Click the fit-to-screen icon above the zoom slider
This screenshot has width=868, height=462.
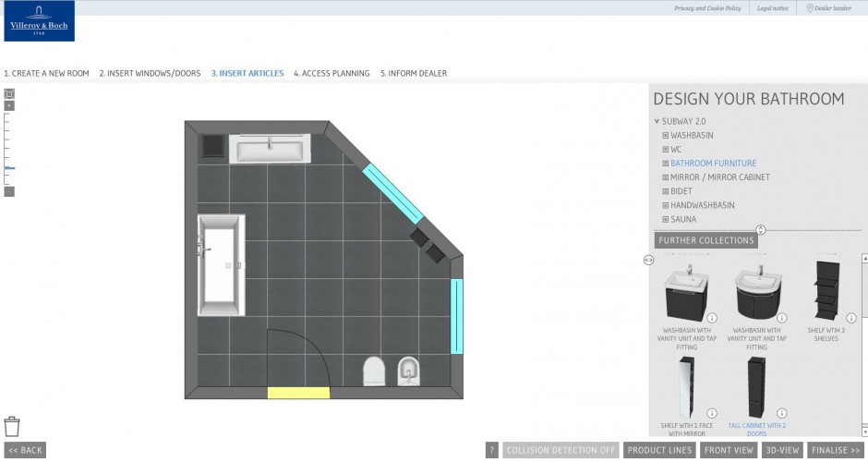point(9,93)
